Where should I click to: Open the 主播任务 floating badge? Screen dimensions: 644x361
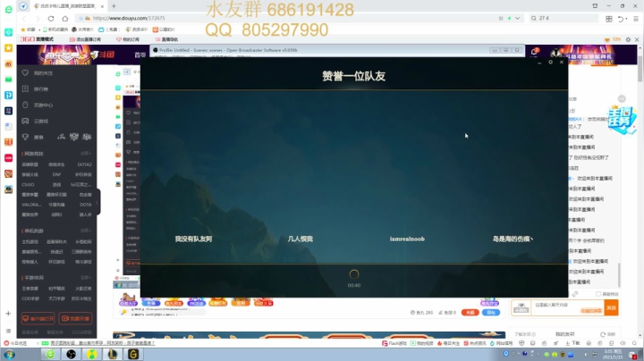coord(622,120)
